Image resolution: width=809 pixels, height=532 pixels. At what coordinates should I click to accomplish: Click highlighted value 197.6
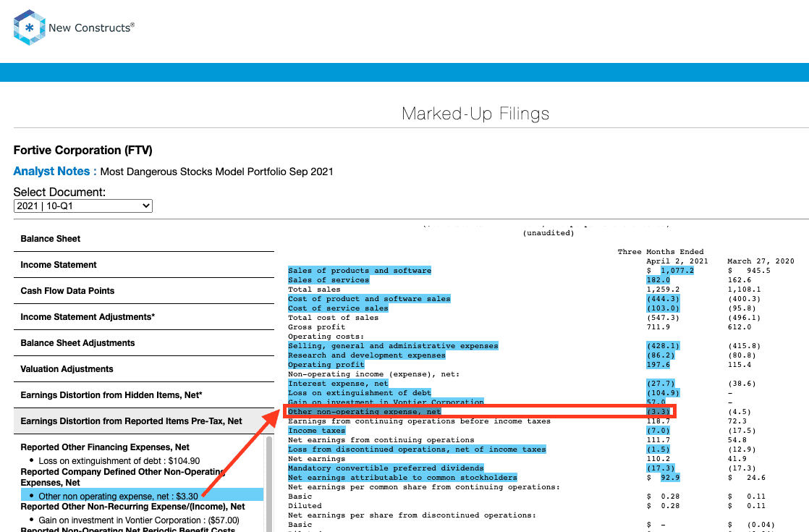coord(658,364)
